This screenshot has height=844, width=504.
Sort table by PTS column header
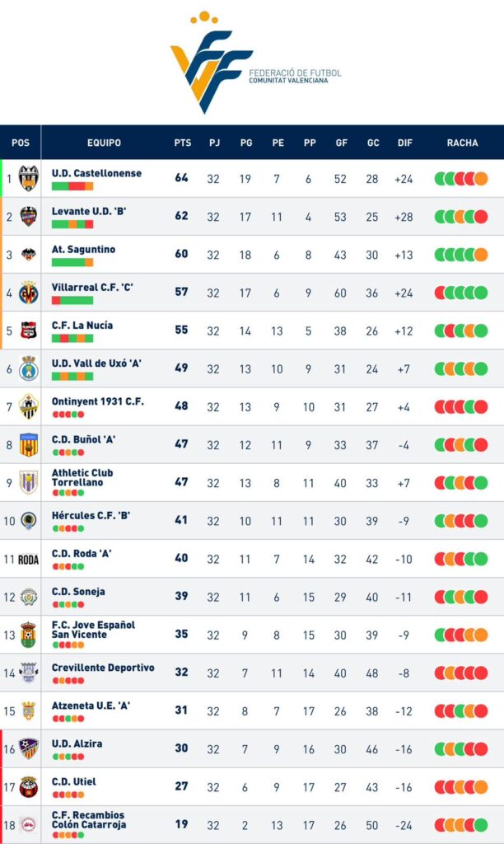pos(182,143)
